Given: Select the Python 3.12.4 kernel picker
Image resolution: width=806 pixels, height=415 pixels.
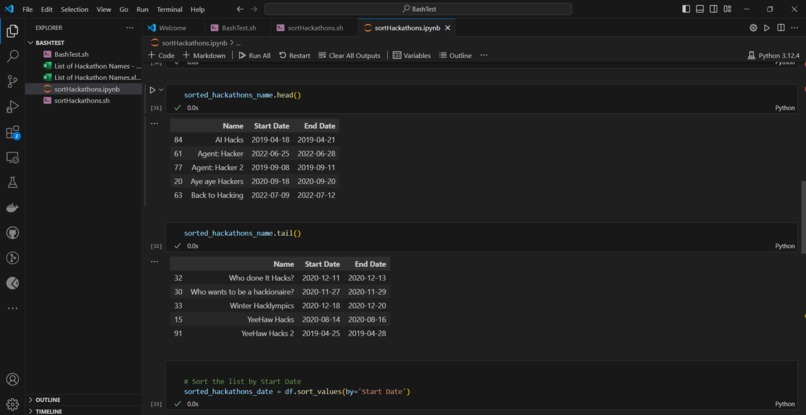Looking at the screenshot, I should [x=774, y=55].
